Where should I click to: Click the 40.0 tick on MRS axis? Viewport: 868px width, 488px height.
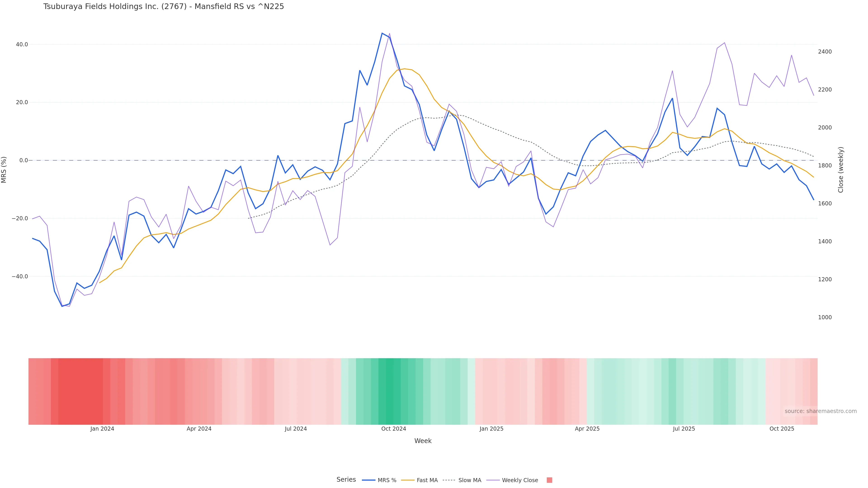point(22,45)
